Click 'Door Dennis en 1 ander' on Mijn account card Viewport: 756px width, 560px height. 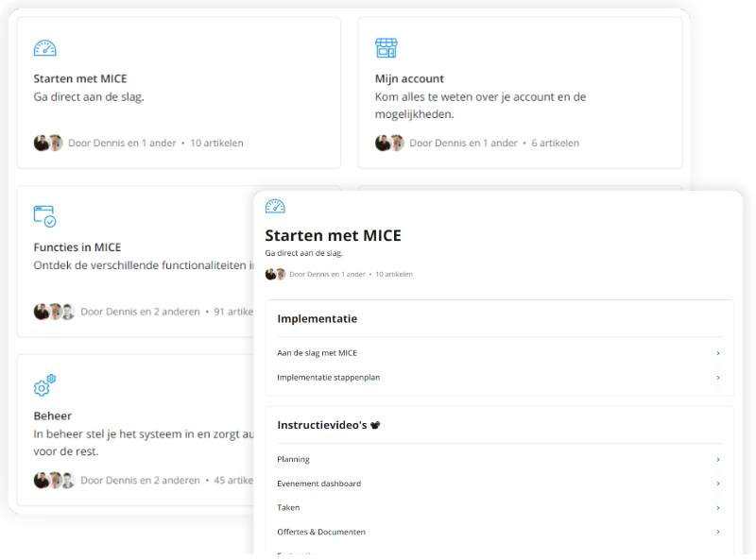(x=463, y=143)
